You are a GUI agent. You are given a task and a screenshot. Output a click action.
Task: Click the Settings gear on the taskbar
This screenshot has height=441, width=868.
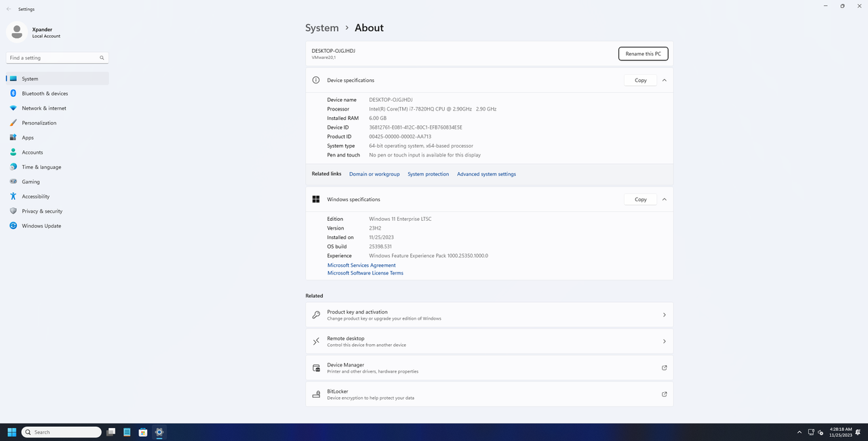tap(159, 432)
